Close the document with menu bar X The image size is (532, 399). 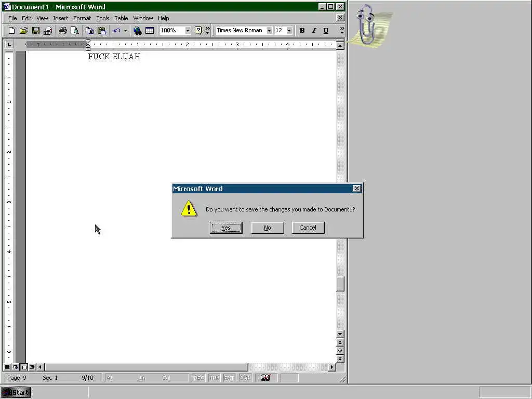coord(340,18)
